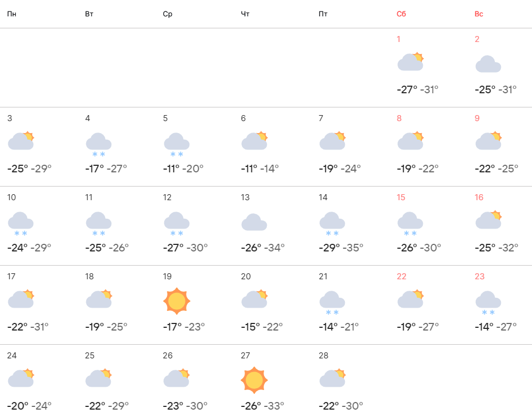
Task: Open the day 22 date number
Action: [x=402, y=277]
